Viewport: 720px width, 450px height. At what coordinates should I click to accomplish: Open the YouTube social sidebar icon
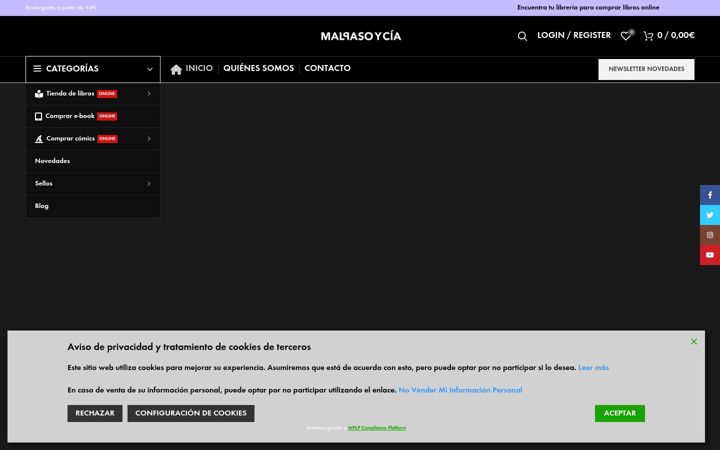pyautogui.click(x=710, y=255)
